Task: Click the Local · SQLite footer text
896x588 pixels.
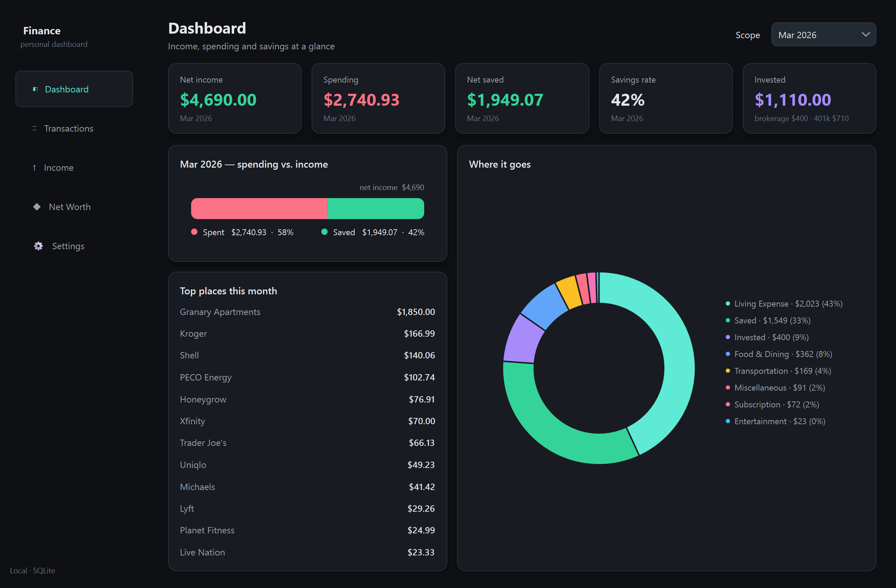Action: pyautogui.click(x=33, y=570)
